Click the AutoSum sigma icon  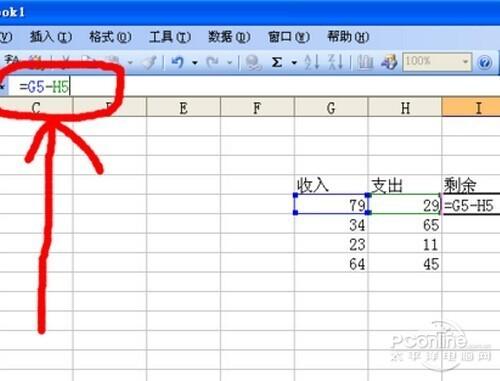(277, 62)
